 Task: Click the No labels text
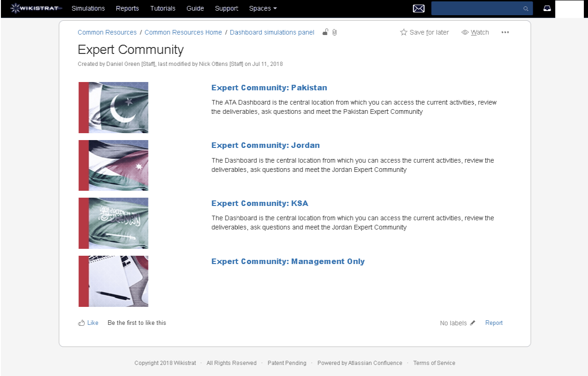[x=453, y=323]
